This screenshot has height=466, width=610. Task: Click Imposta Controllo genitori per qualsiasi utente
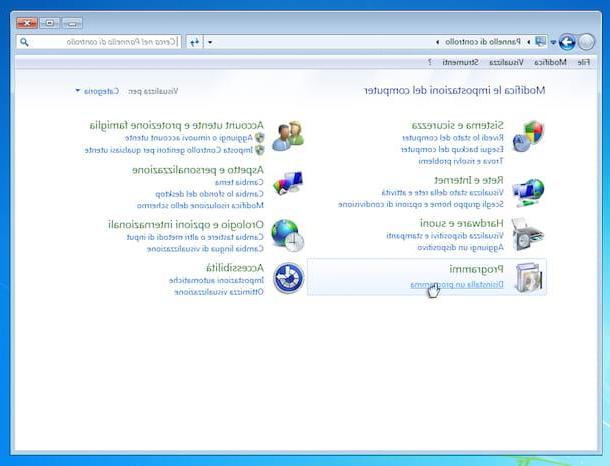coord(169,150)
